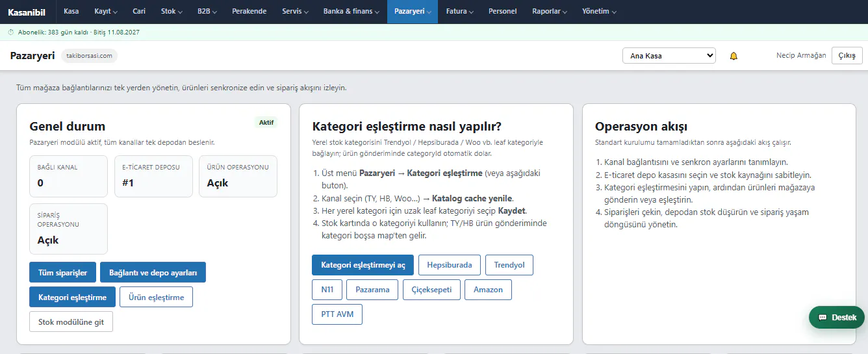Expand the Fatura menu

[460, 11]
